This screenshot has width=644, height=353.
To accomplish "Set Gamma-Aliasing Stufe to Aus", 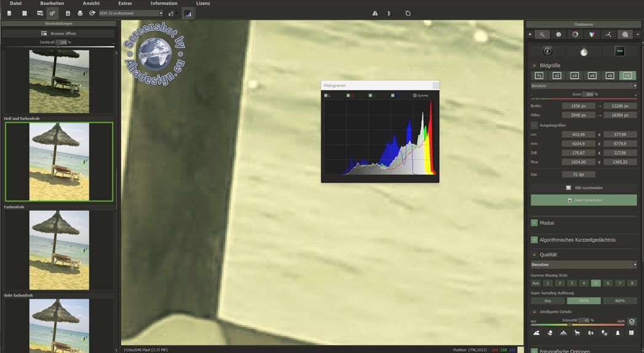I will tap(536, 283).
